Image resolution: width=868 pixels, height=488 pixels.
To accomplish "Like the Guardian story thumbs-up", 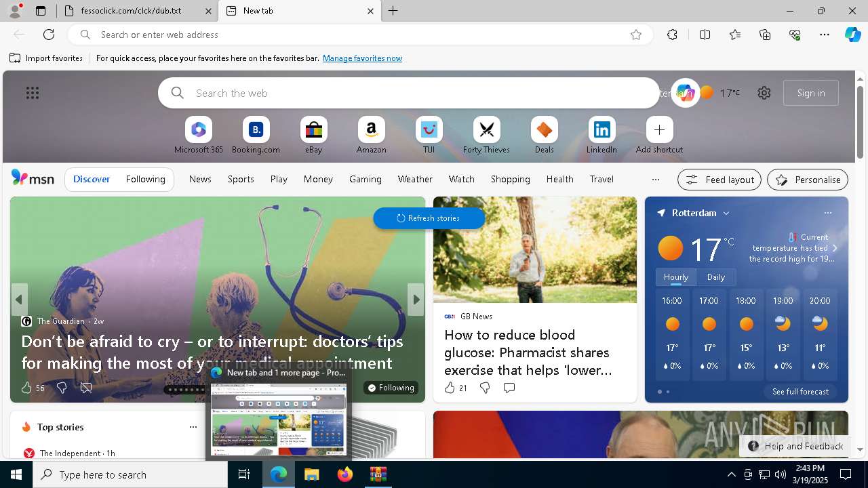I will (x=26, y=388).
